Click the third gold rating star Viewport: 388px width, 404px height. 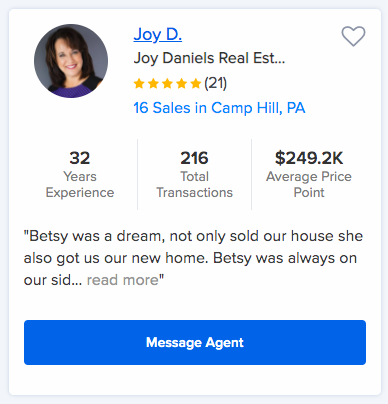(x=167, y=83)
